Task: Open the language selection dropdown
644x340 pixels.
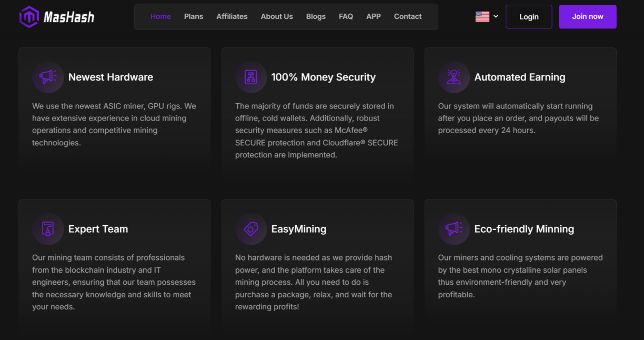Action: 486,16
